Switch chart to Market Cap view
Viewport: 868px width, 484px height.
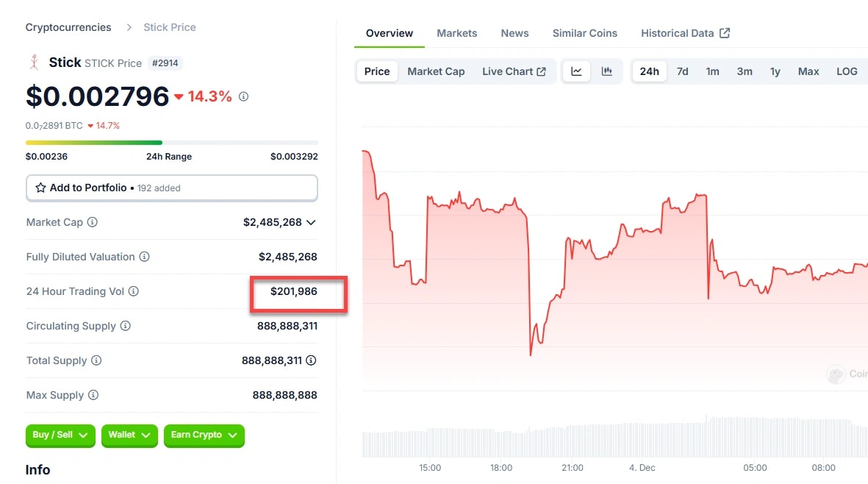coord(436,71)
